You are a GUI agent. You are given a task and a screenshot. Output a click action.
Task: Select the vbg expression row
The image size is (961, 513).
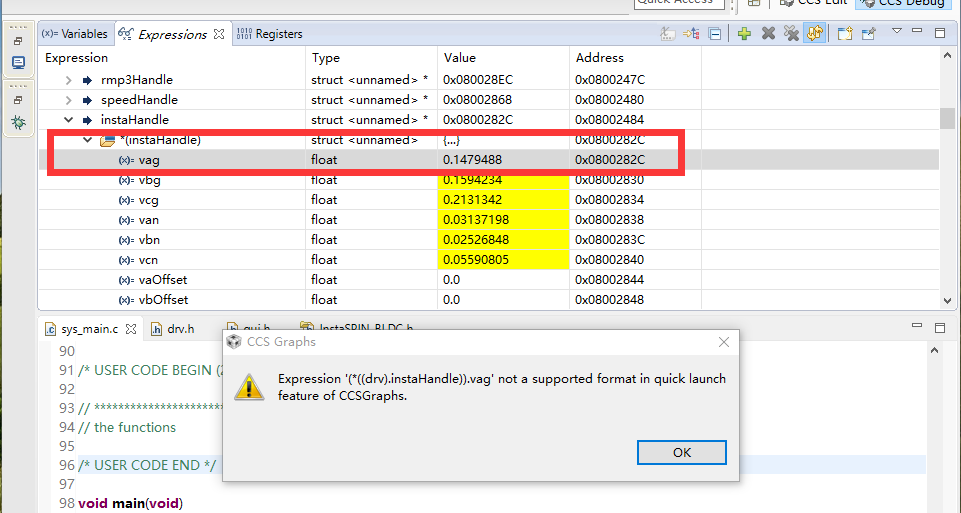[488, 180]
